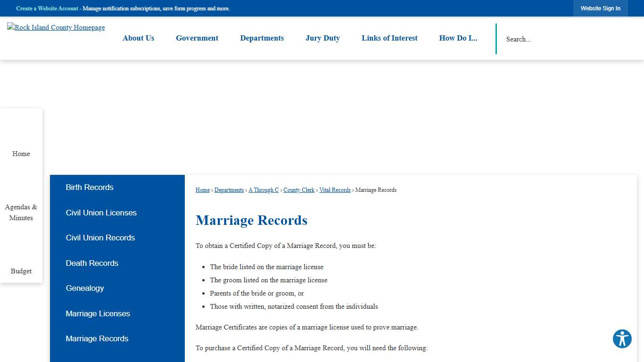Open the accessibility options widget

tap(622, 338)
